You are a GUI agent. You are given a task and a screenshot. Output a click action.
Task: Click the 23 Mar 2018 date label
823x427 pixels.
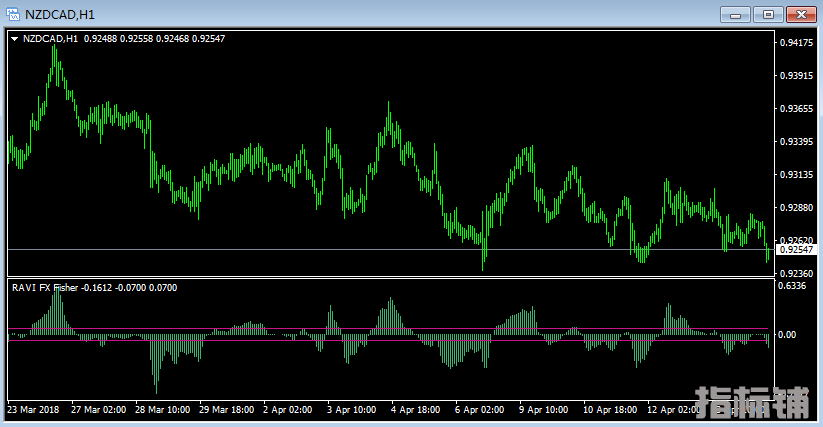[x=33, y=410]
